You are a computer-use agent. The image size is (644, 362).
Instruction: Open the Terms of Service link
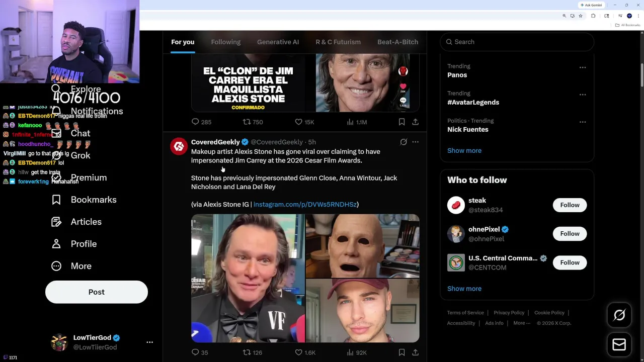tap(465, 313)
